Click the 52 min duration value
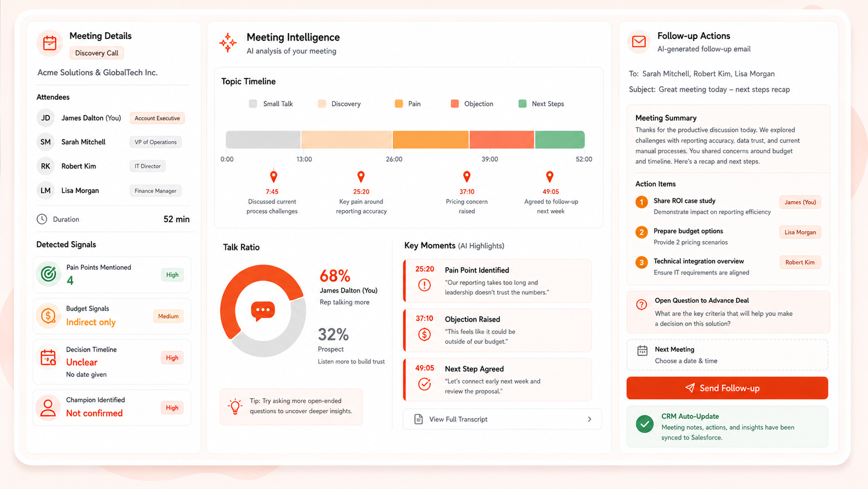This screenshot has width=868, height=489. coord(177,219)
